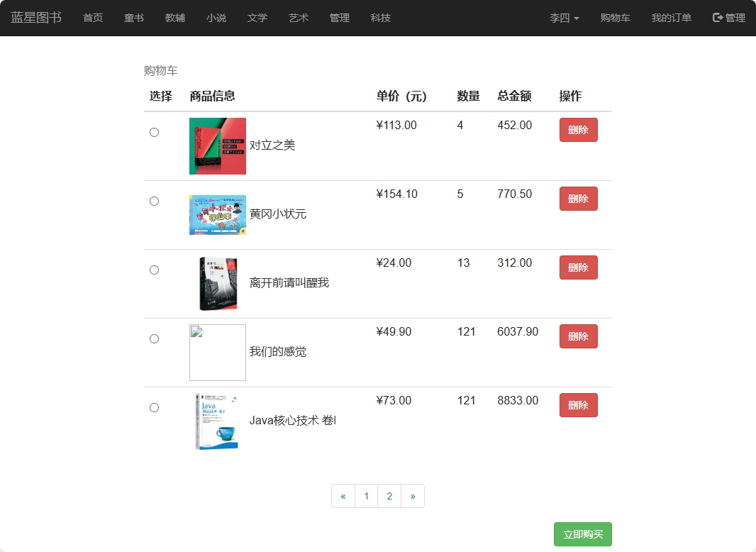Open the 科技 category menu
Viewport: 756px width, 552px height.
[381, 18]
